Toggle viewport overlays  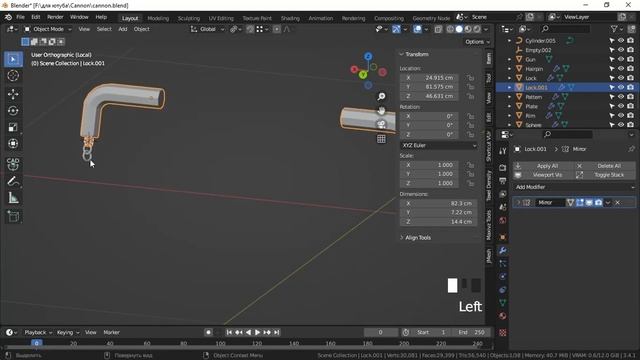click(417, 29)
